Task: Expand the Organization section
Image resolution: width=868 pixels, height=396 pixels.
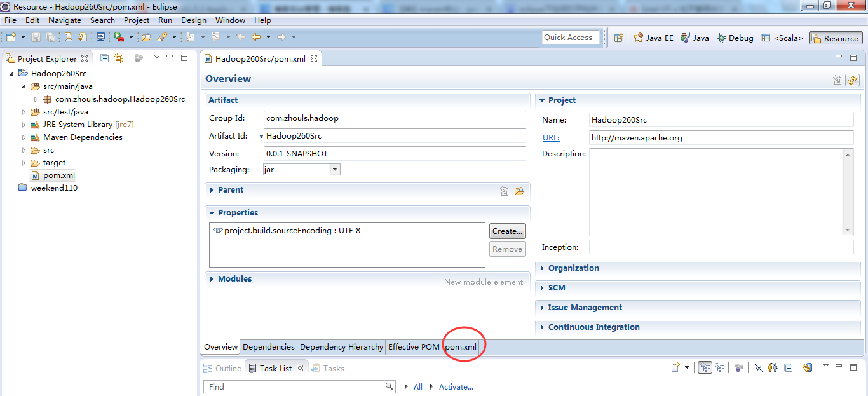Action: (541, 268)
